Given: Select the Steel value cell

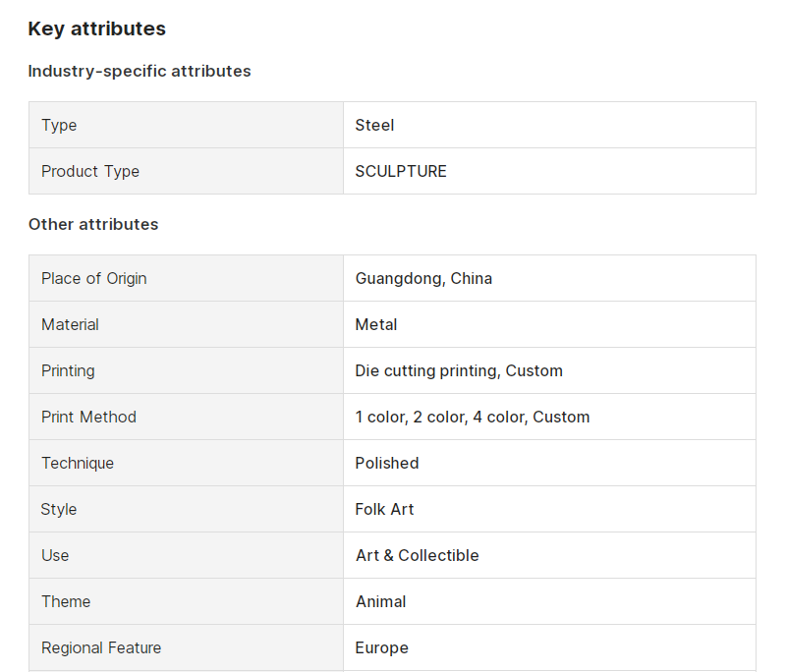Looking at the screenshot, I should point(549,125).
